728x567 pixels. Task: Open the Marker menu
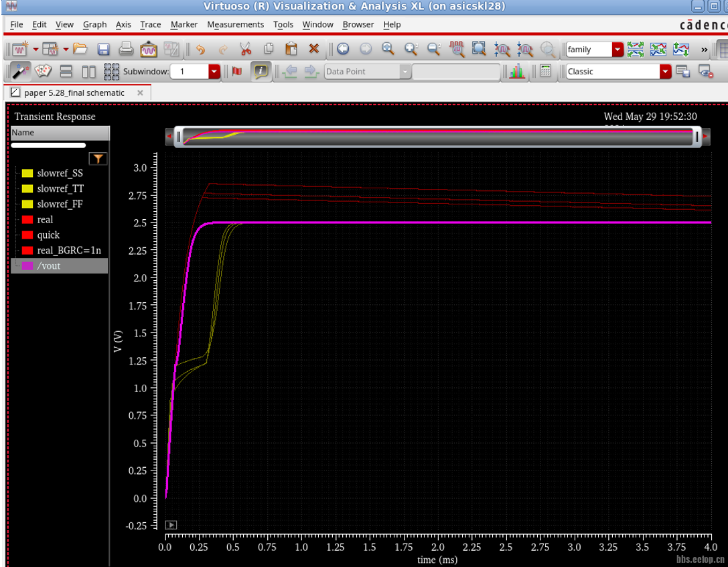pyautogui.click(x=184, y=25)
